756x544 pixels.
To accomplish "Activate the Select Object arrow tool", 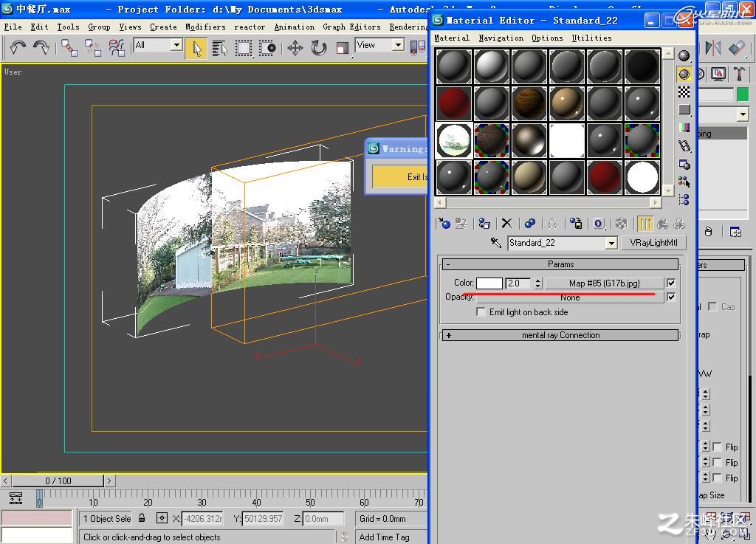I will click(196, 48).
